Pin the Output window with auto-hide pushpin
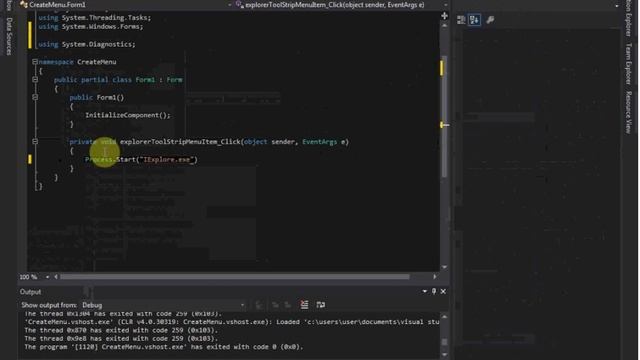The image size is (640, 360). coord(434,291)
